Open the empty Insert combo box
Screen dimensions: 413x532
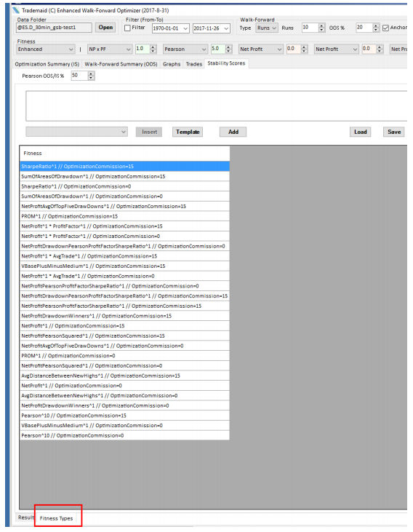click(76, 132)
